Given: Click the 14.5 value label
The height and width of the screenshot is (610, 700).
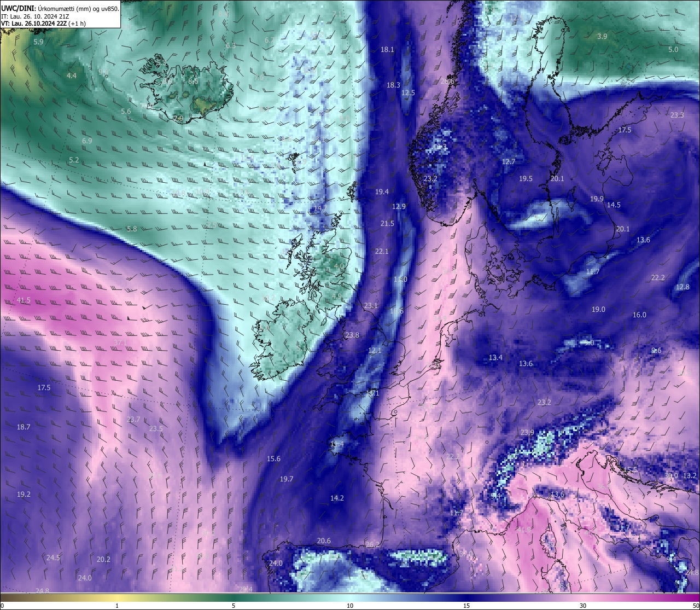Looking at the screenshot, I should click(614, 205).
